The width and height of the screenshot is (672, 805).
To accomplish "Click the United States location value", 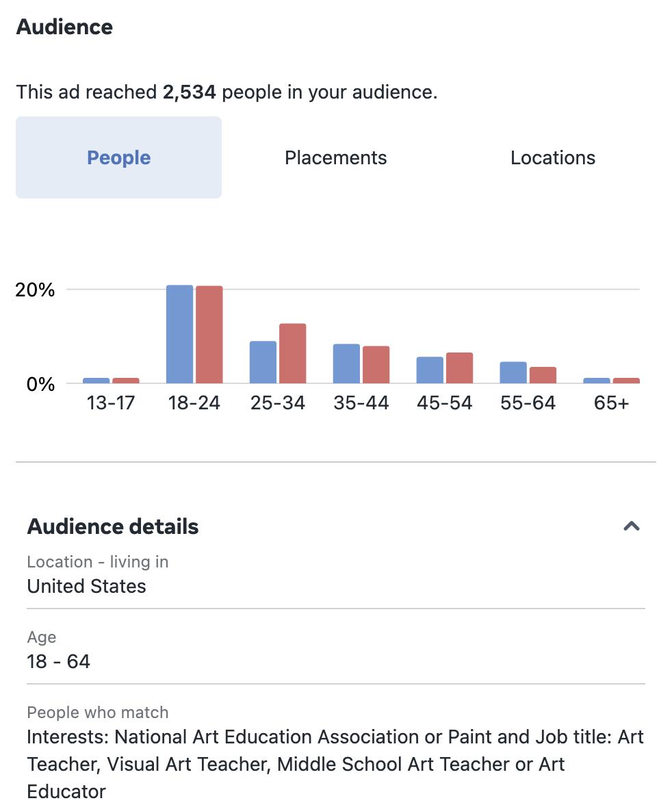I will coord(86,586).
